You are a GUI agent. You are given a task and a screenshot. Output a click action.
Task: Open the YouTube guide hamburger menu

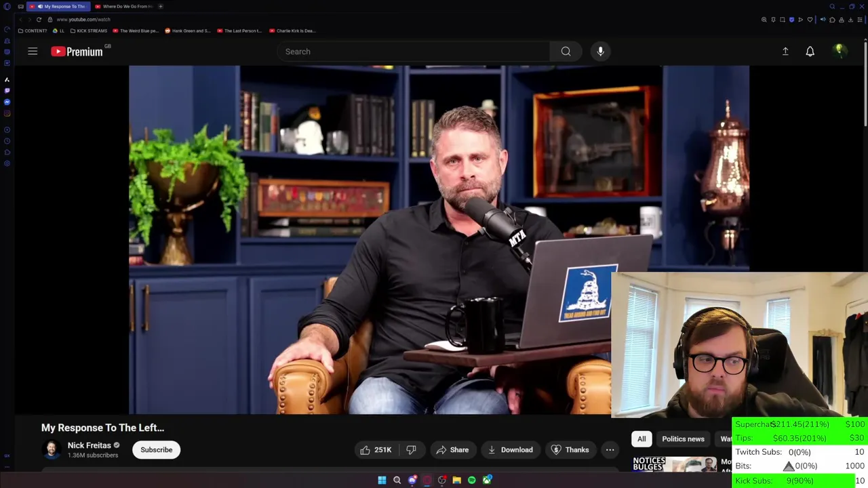[33, 52]
